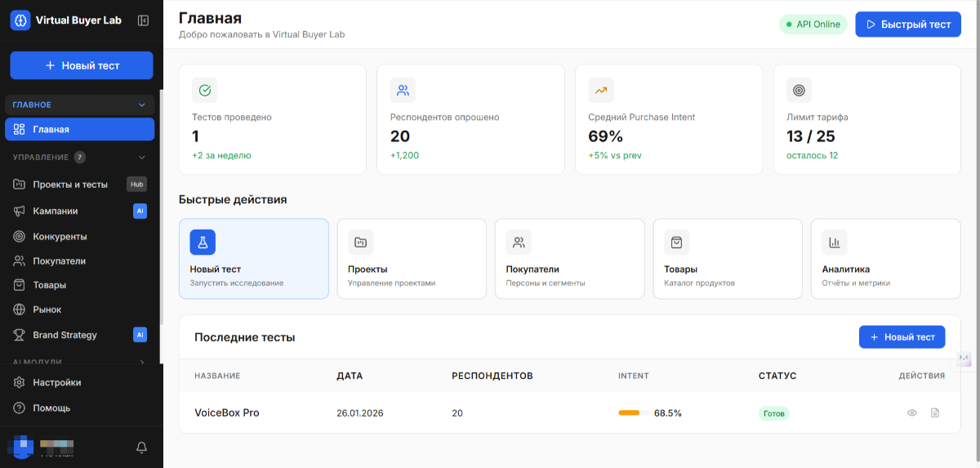View VoiceBox Pro test with eye icon
Screen dimensions: 980x468
point(912,413)
